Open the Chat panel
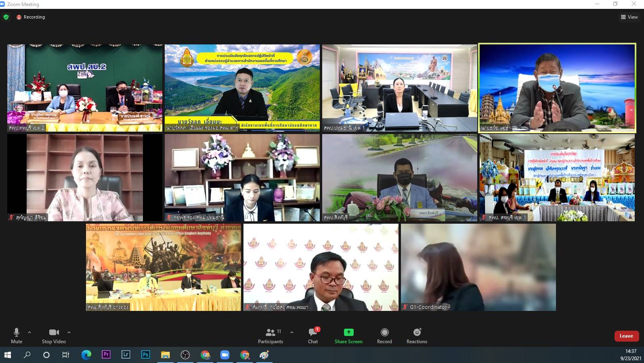 [313, 336]
